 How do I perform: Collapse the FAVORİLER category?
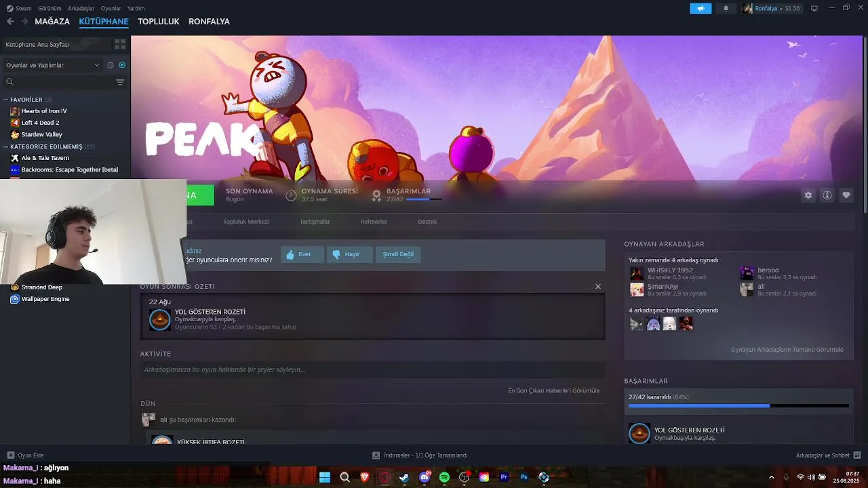(x=6, y=100)
